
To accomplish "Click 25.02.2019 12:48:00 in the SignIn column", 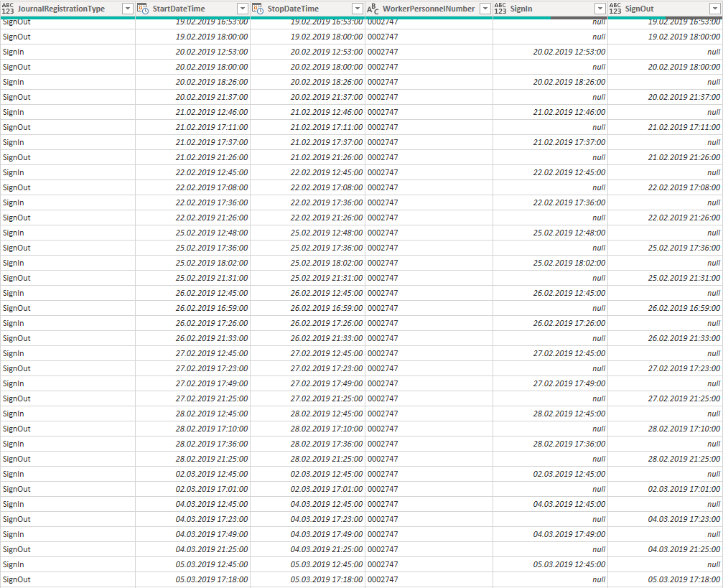I will [x=569, y=233].
